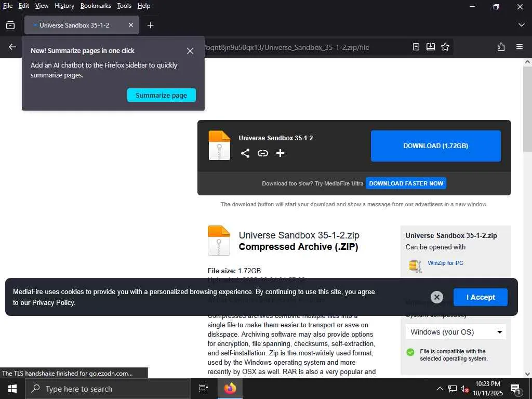
Task: Click the large zip archive icon beside file title
Action: click(219, 241)
